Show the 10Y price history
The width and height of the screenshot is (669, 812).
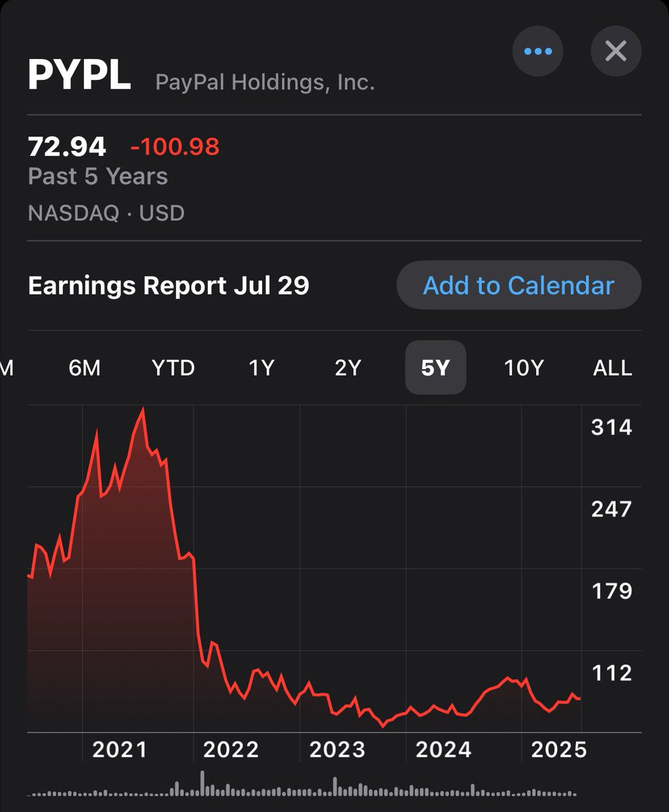[523, 368]
